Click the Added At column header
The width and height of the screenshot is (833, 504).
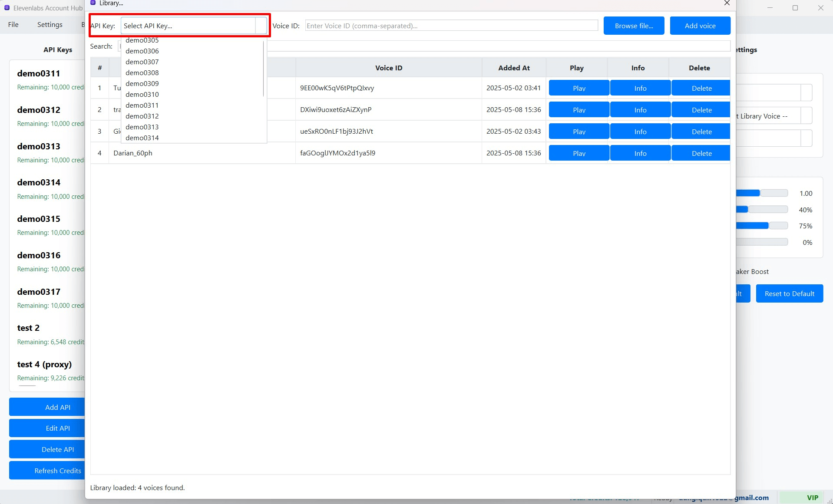coord(514,68)
